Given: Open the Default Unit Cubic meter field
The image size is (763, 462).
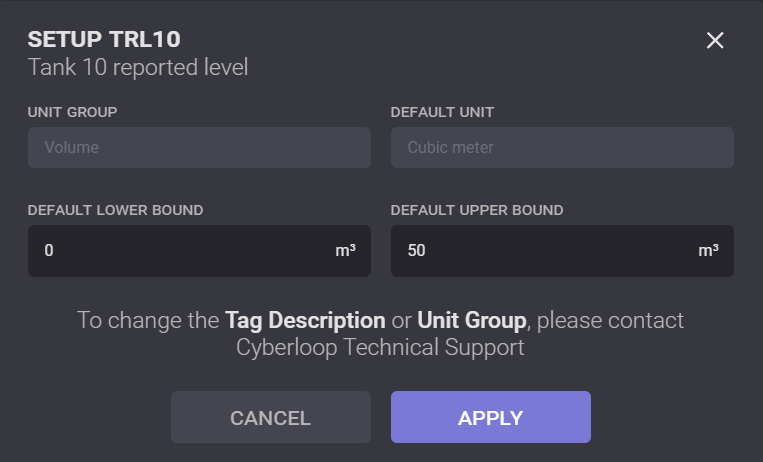Looking at the screenshot, I should point(562,148).
